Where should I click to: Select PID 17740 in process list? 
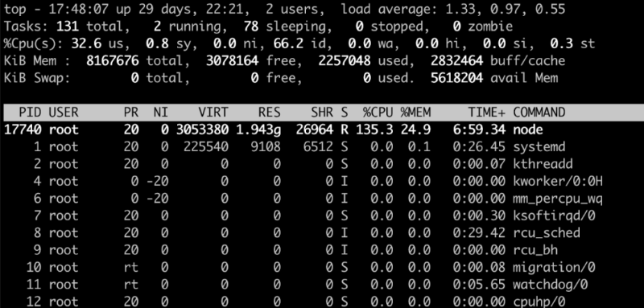click(23, 129)
